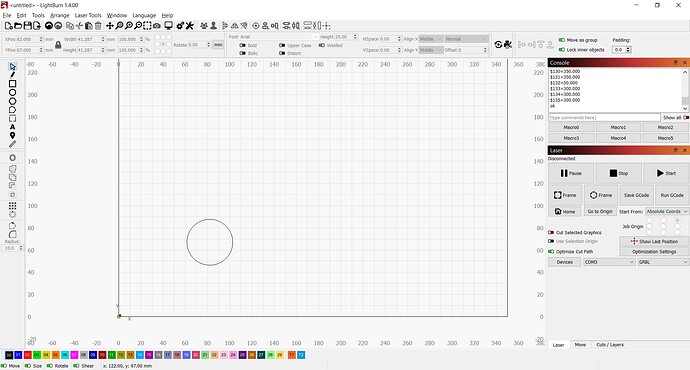690x370 pixels.
Task: Click the Save GCode button
Action: [x=636, y=195]
